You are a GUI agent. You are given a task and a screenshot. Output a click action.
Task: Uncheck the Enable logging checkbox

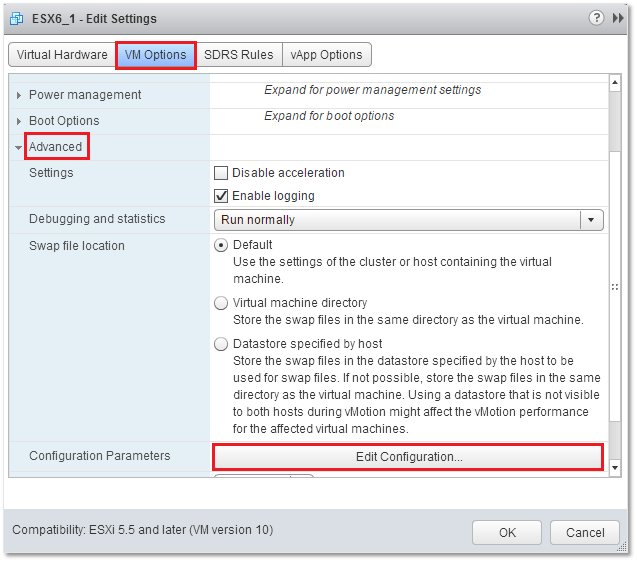pyautogui.click(x=221, y=196)
